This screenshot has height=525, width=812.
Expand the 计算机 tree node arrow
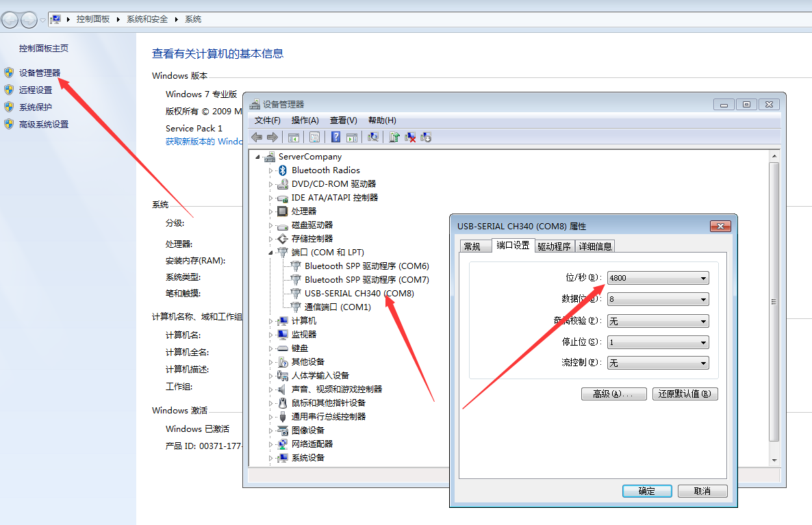tap(270, 321)
